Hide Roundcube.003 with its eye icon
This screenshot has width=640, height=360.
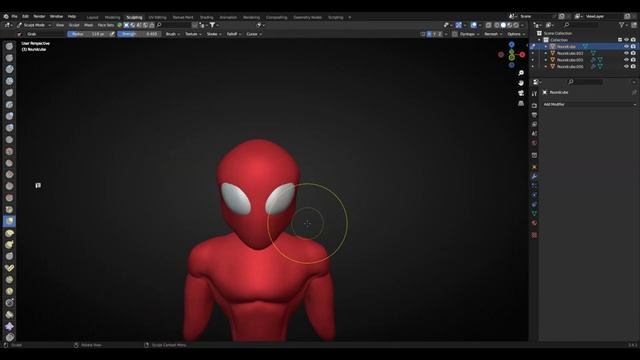[x=626, y=60]
